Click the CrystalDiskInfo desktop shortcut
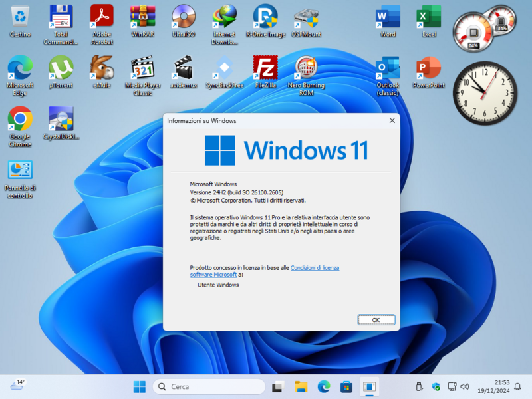 pos(61,123)
